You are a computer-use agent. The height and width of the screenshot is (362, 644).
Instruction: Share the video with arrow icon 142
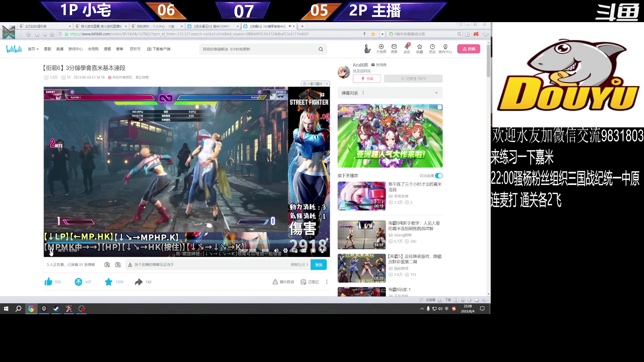(x=139, y=282)
